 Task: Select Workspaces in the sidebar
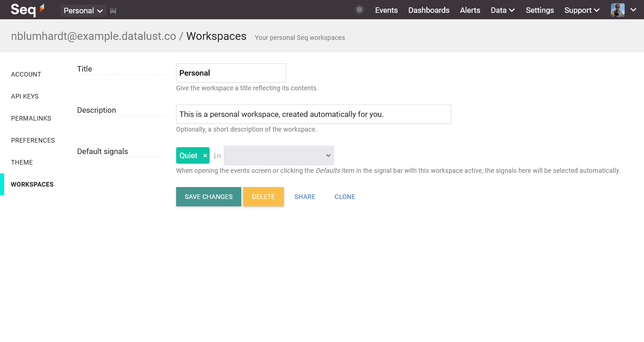pyautogui.click(x=32, y=184)
